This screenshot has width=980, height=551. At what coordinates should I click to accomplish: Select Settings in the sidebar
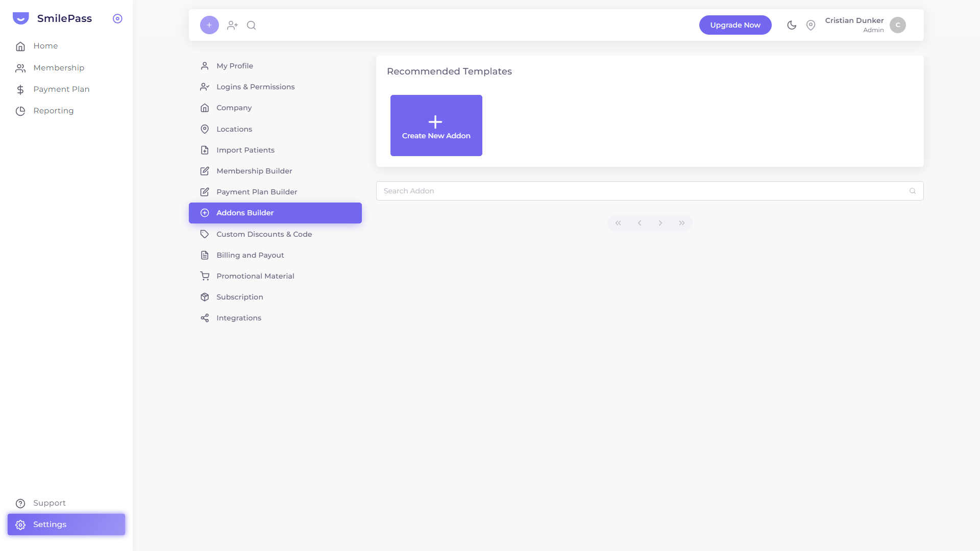pos(66,524)
